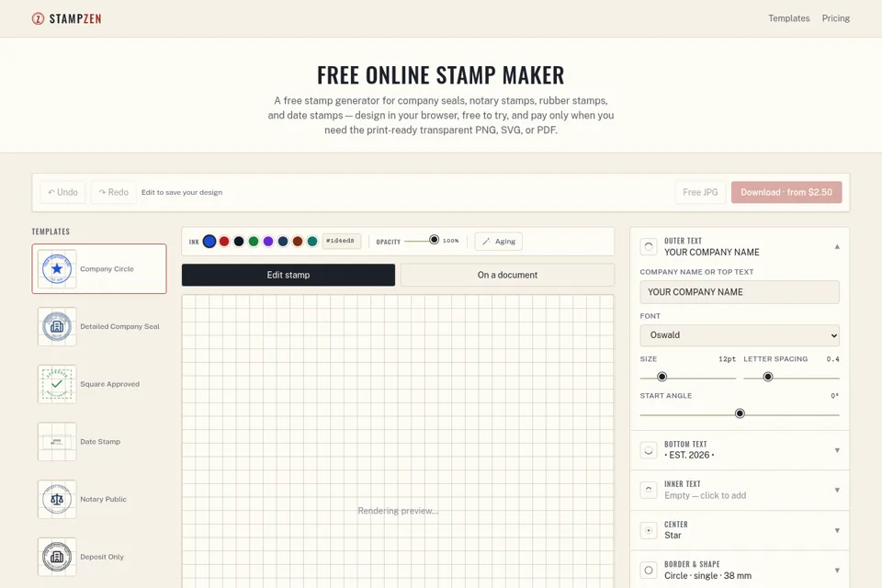The height and width of the screenshot is (588, 882).
Task: Choose the Notary Public scales icon
Action: click(57, 499)
